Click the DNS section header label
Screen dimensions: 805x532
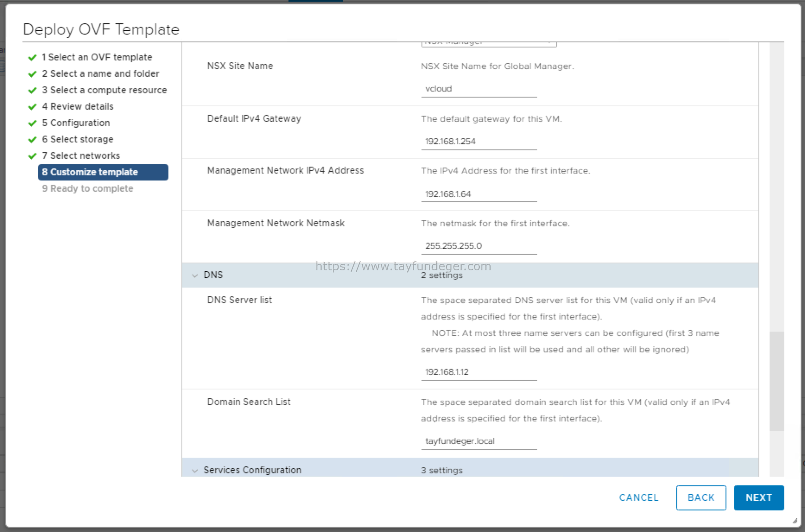pyautogui.click(x=213, y=275)
